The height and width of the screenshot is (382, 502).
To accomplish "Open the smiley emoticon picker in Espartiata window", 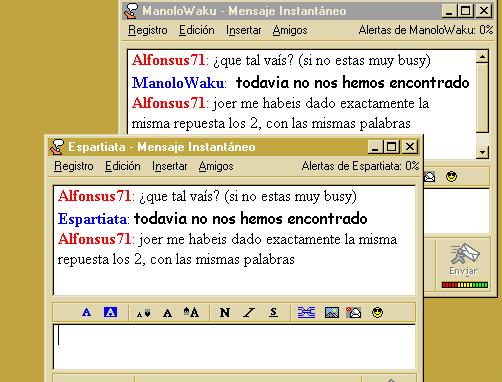I will click(377, 313).
